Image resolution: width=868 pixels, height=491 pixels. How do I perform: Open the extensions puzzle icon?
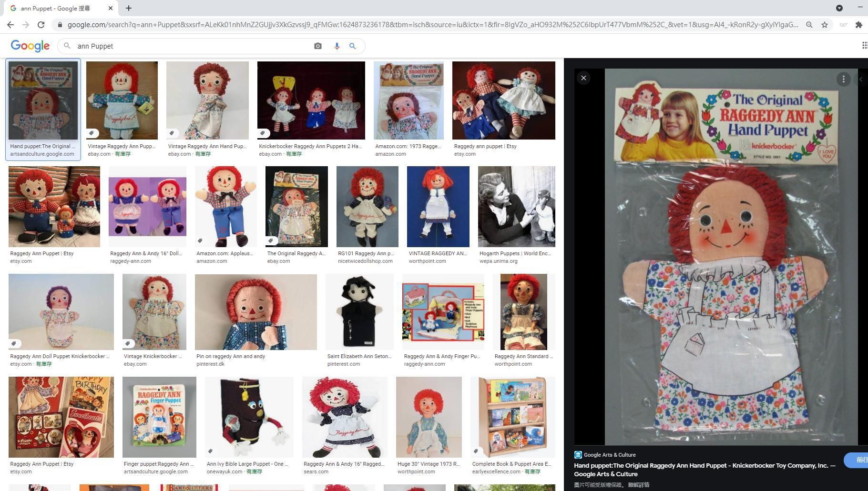859,25
